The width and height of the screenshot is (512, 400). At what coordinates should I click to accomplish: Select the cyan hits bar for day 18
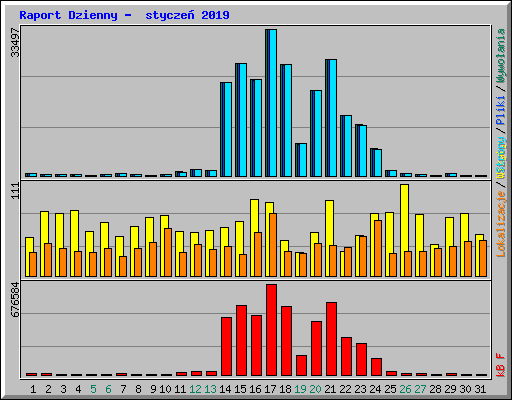pos(288,121)
